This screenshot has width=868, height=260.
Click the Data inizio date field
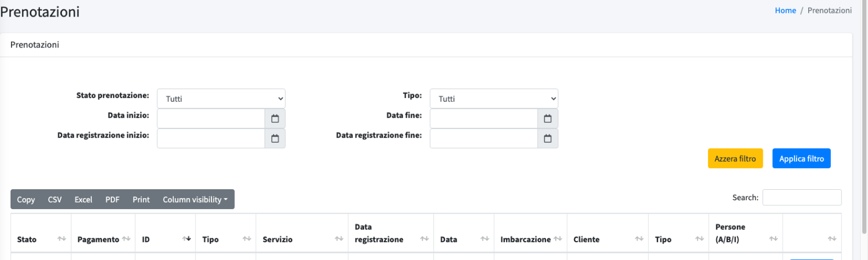(x=211, y=118)
